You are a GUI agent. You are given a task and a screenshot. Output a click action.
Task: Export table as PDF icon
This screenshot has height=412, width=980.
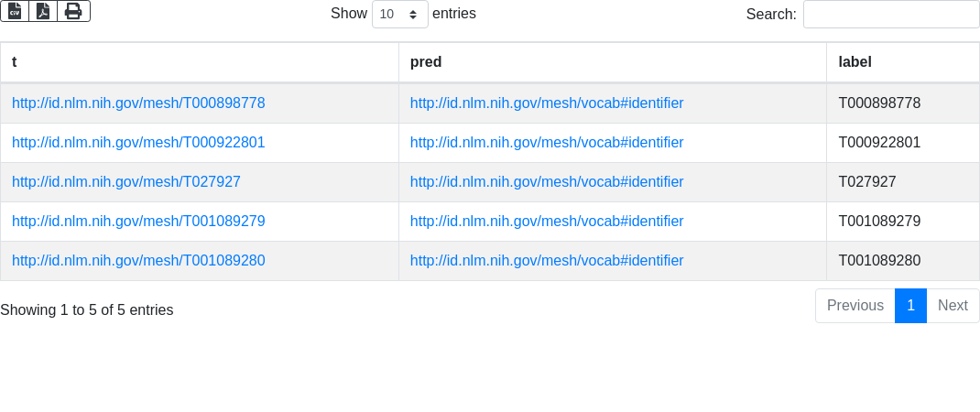tap(43, 11)
